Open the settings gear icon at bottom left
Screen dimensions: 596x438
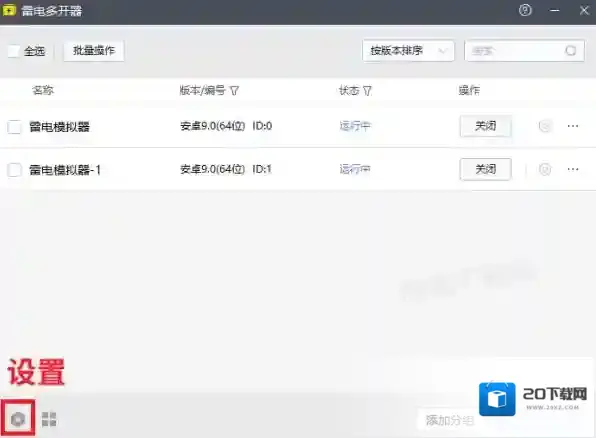[x=18, y=419]
